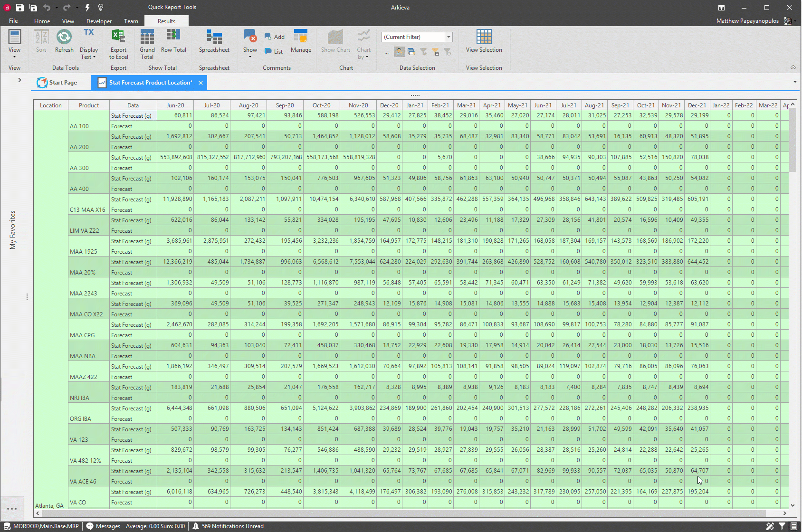Add a comment

coord(275,37)
